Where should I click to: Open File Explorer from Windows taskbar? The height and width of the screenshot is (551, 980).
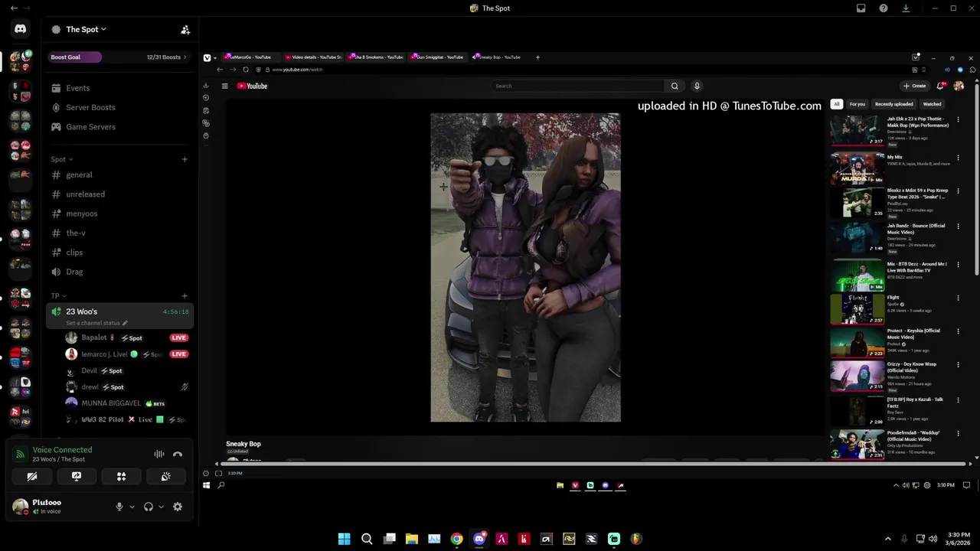412,539
